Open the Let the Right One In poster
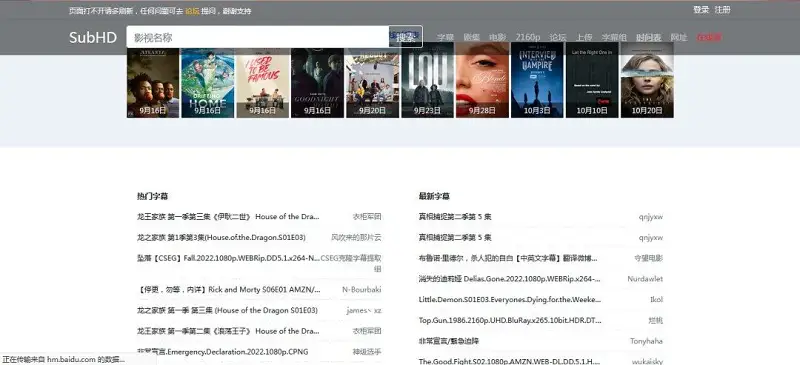The width and height of the screenshot is (800, 365). 592,80
